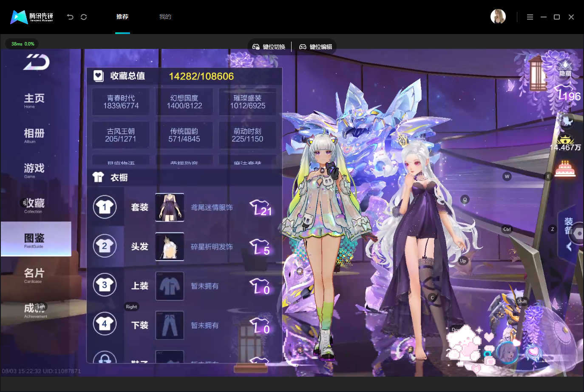The width and height of the screenshot is (584, 392).
Task: Click the 头发 count icon showing 5
Action: coord(260,247)
